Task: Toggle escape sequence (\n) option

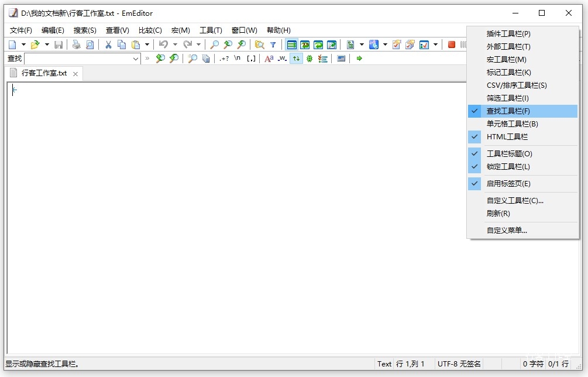Action: tap(238, 59)
